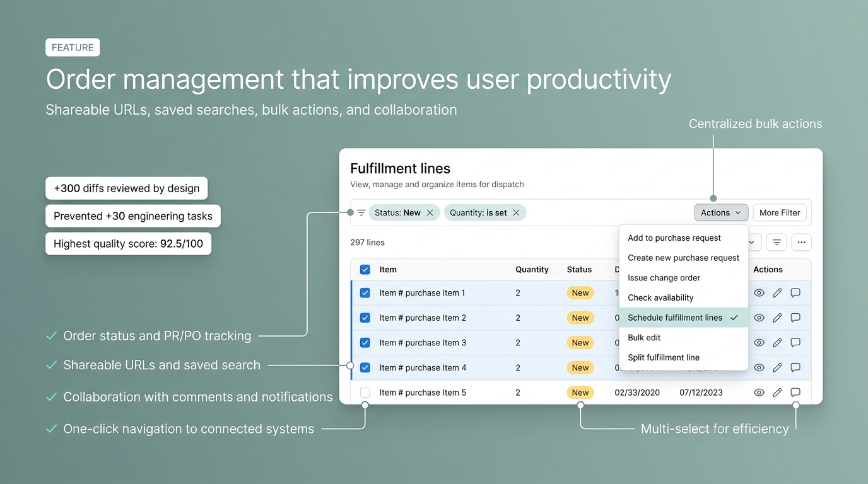The height and width of the screenshot is (484, 868).
Task: View details of purchase Item 4
Action: 759,367
